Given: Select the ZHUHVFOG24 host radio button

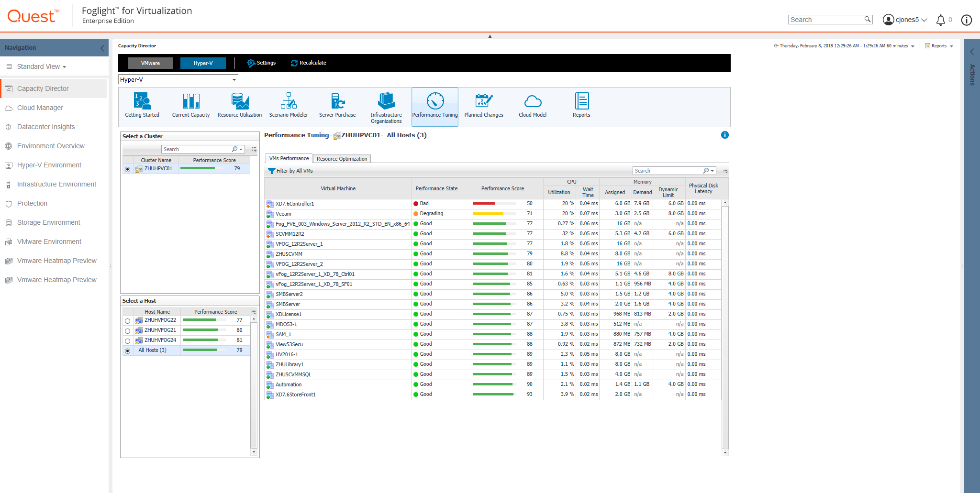Looking at the screenshot, I should [x=127, y=341].
